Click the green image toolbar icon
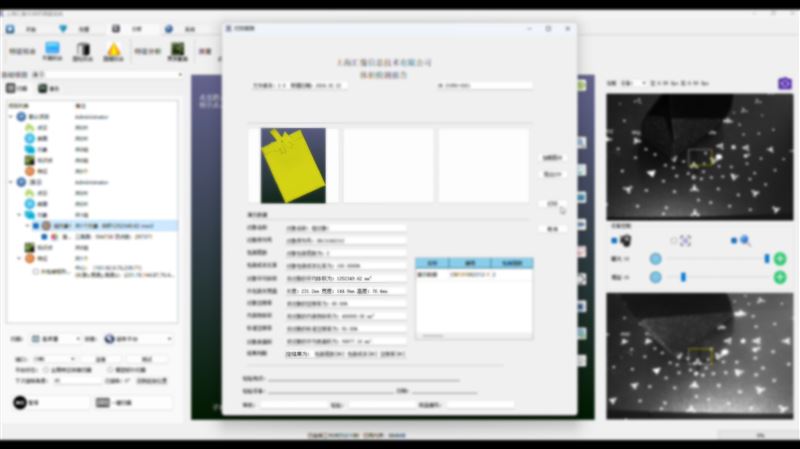 point(177,50)
